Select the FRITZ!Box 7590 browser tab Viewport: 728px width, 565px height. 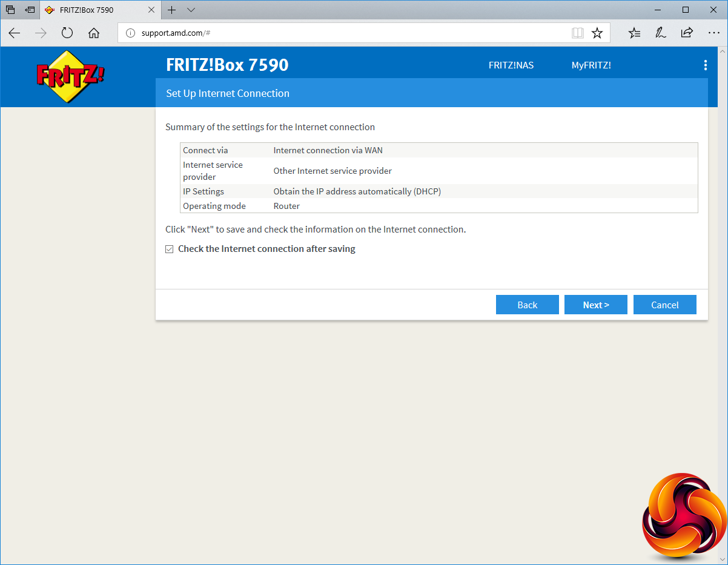(101, 10)
